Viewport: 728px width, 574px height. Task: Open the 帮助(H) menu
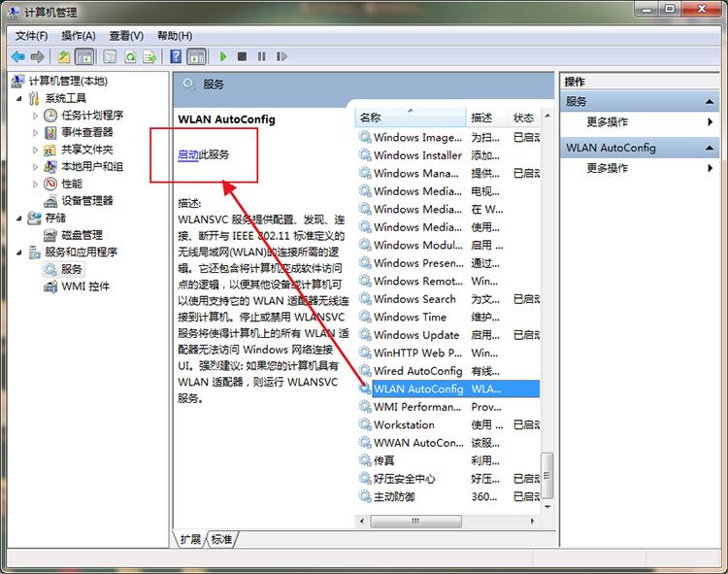[x=175, y=36]
